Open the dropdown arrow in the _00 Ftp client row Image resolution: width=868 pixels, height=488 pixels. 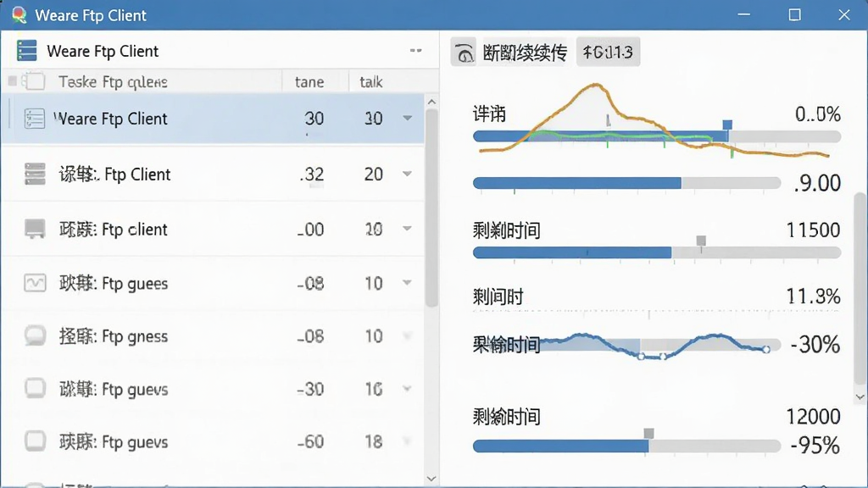tap(408, 229)
